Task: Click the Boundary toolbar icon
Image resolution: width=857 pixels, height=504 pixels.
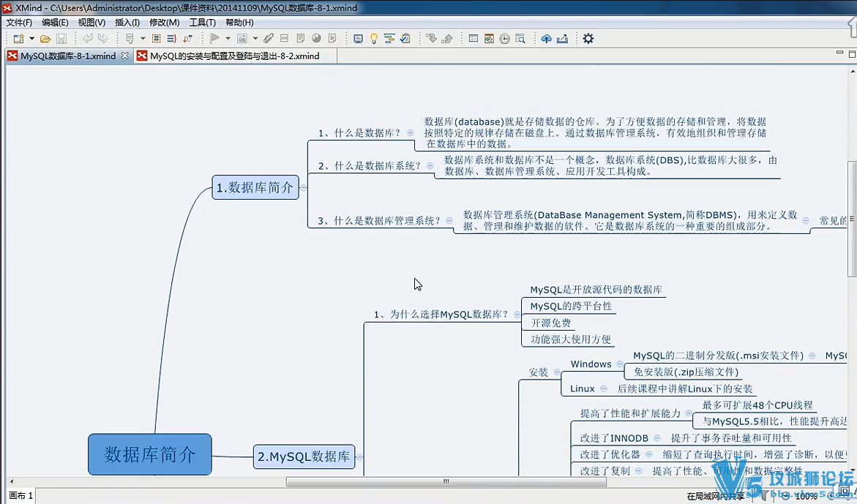Action: pyautogui.click(x=157, y=38)
